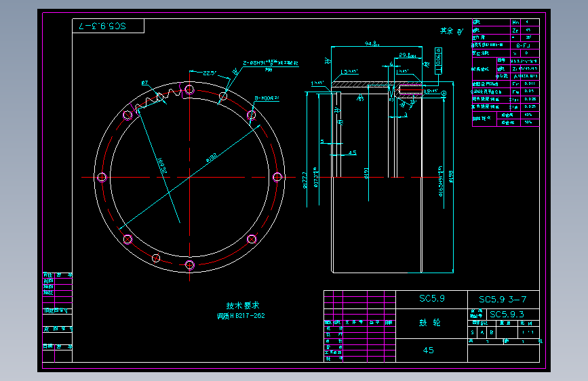Click the '2-Ø8H9' hole callout text
The image size is (588, 381).
pyautogui.click(x=270, y=63)
